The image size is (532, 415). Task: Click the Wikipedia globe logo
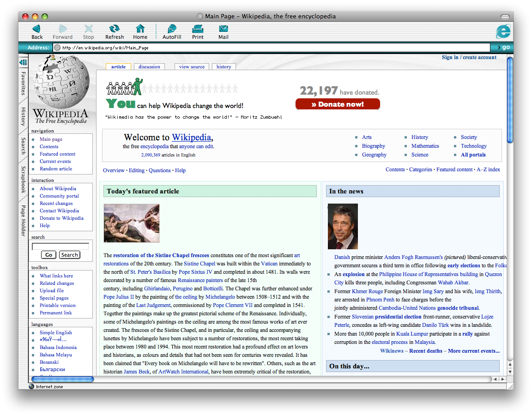pos(61,81)
